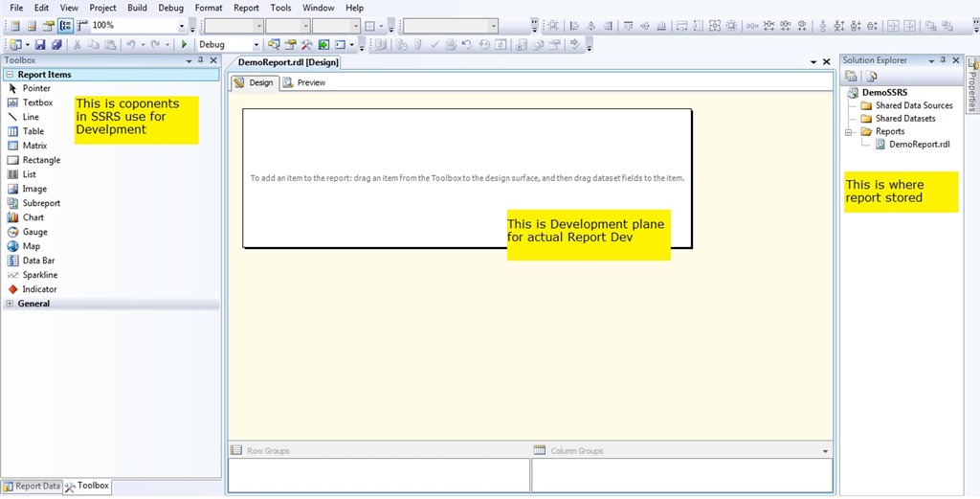
Task: Click the Save icon in toolbar
Action: pos(40,44)
